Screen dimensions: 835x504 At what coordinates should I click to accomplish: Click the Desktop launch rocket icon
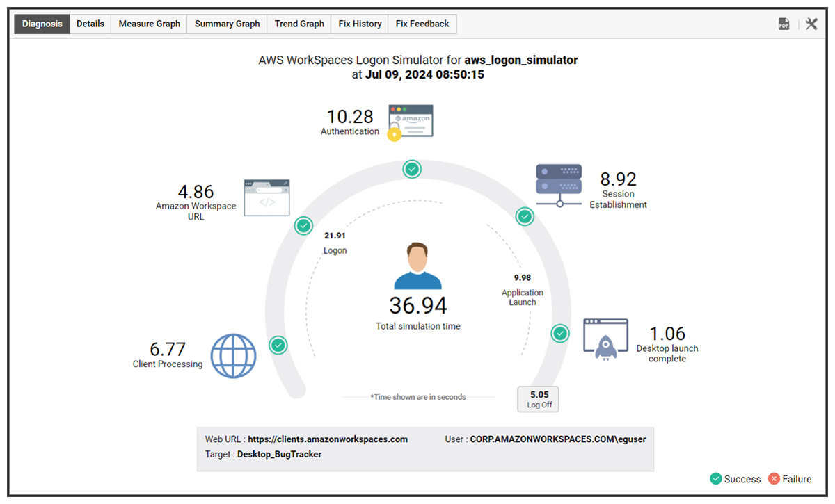pos(605,339)
